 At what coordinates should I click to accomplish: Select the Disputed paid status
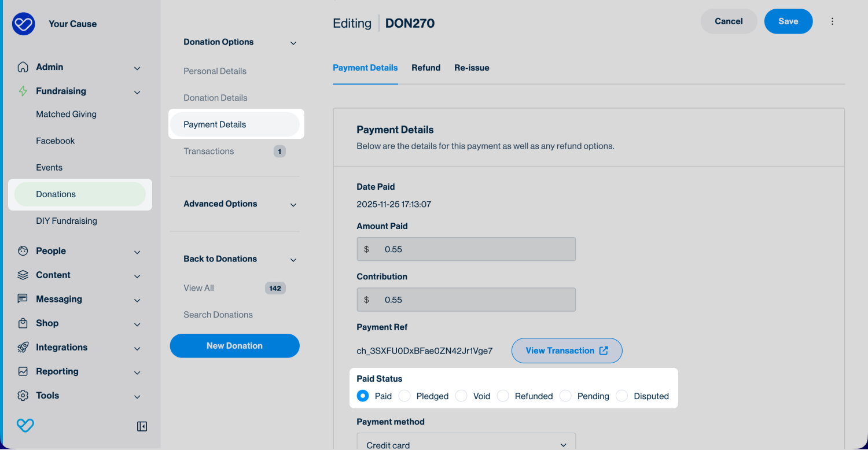622,396
